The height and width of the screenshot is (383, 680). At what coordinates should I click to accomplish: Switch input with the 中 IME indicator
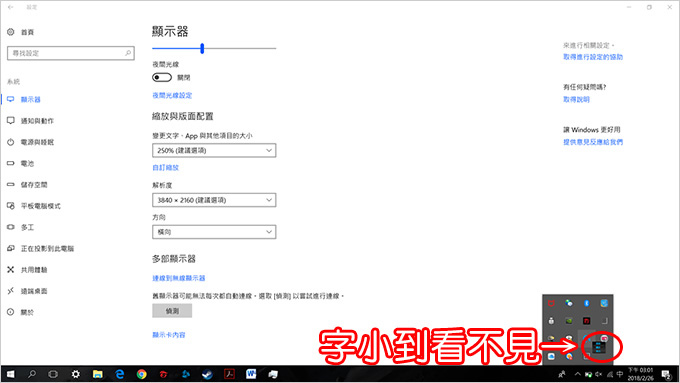[x=620, y=374]
